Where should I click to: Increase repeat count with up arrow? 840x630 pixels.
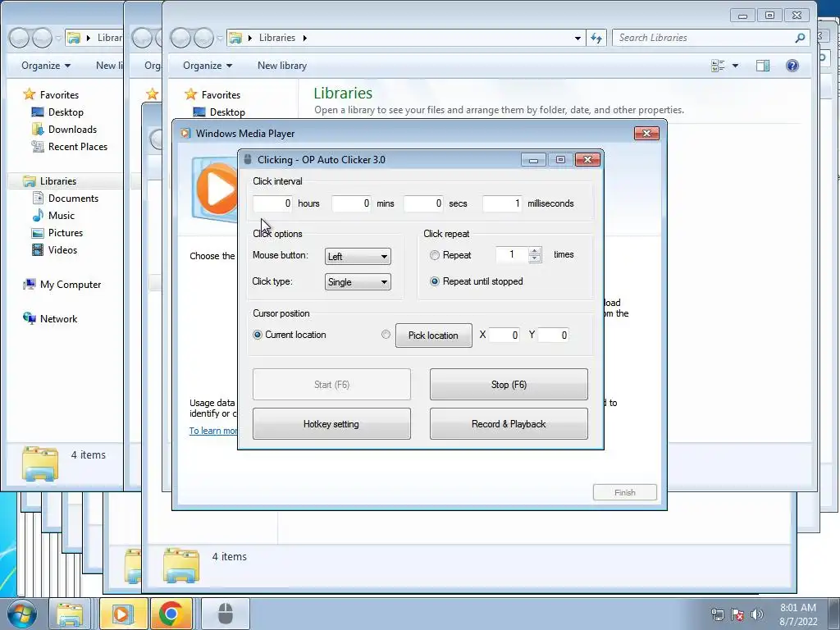(535, 251)
